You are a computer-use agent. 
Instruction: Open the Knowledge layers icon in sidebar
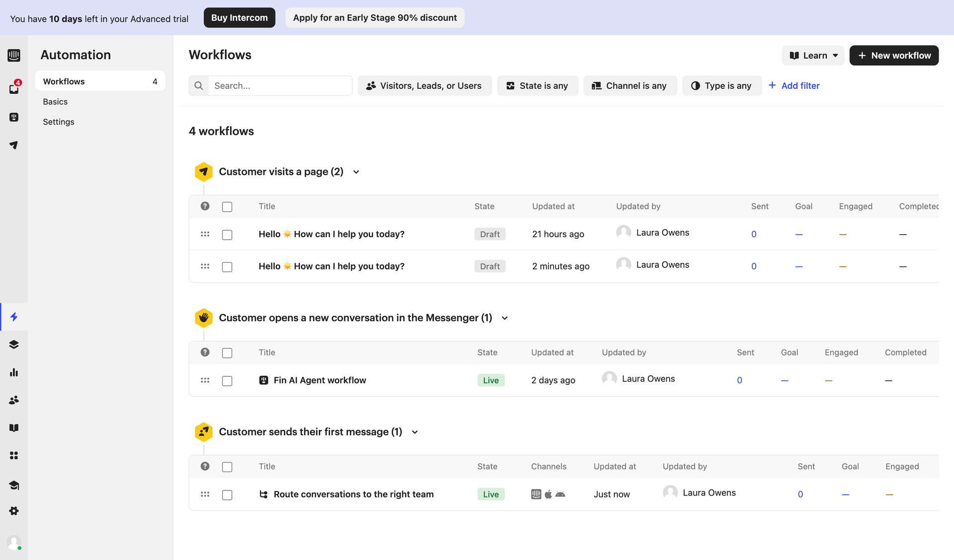pos(14,344)
